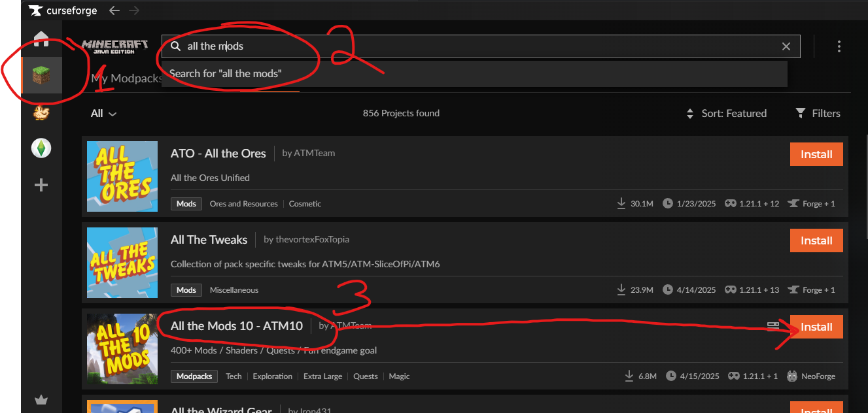
Task: Install All the Mods 10 - ATM10
Action: pos(816,327)
